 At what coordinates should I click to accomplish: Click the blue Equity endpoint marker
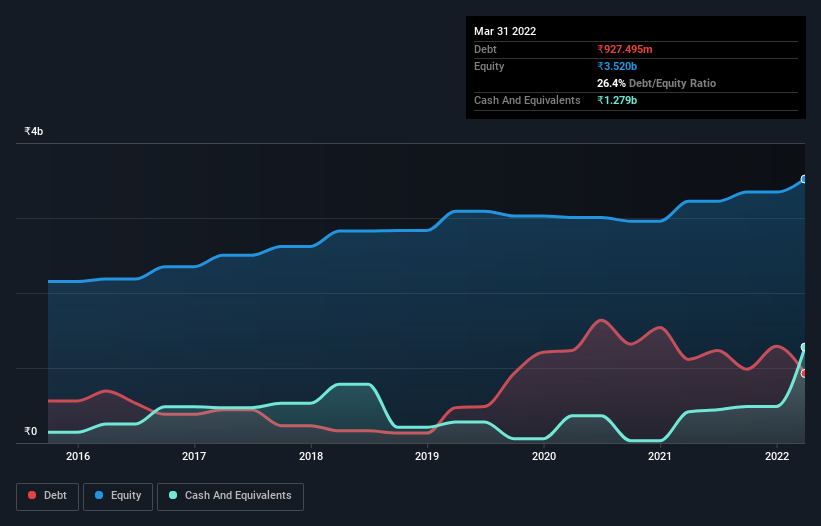pos(804,179)
